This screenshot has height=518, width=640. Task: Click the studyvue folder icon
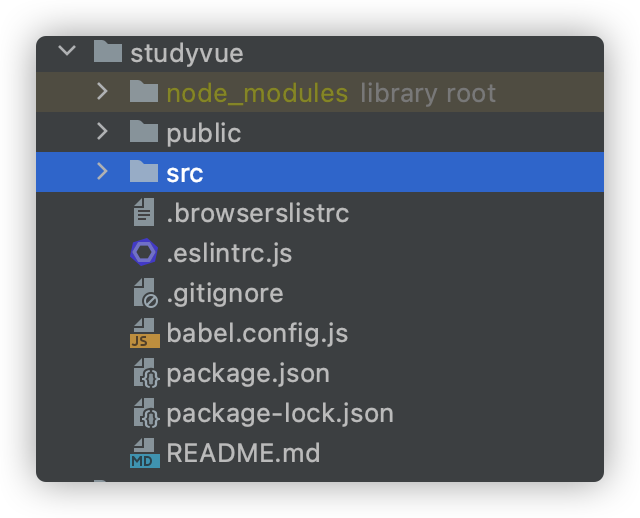(x=108, y=51)
